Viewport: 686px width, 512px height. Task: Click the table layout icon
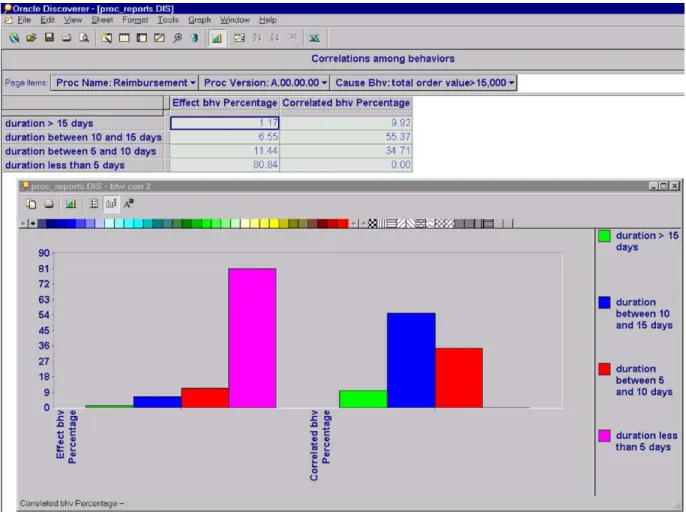tap(124, 38)
